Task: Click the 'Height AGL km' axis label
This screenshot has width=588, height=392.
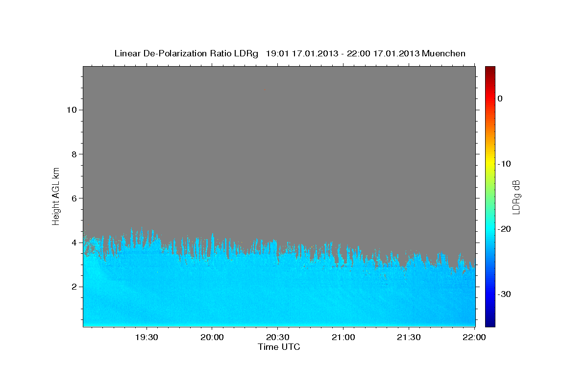Action: pos(56,196)
